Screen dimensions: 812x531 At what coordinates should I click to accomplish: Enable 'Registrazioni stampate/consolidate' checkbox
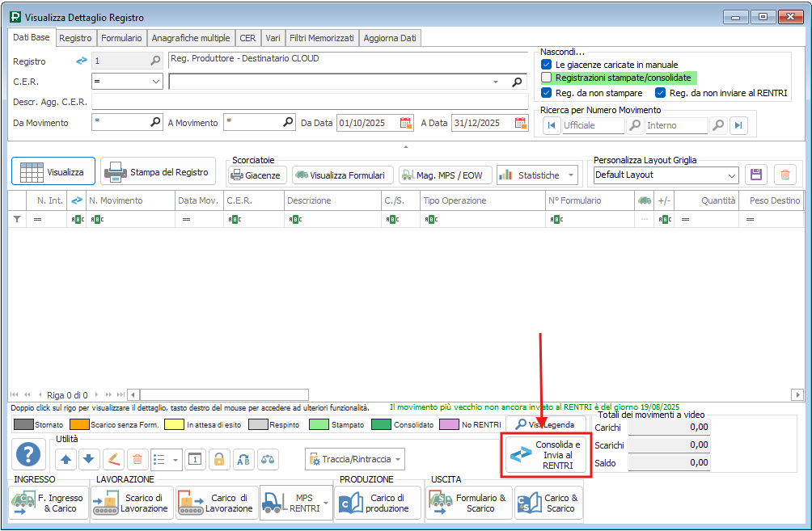coord(547,78)
